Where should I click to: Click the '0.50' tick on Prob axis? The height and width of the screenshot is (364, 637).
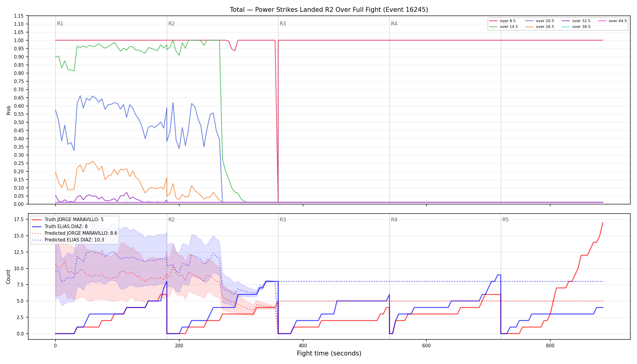19,122
